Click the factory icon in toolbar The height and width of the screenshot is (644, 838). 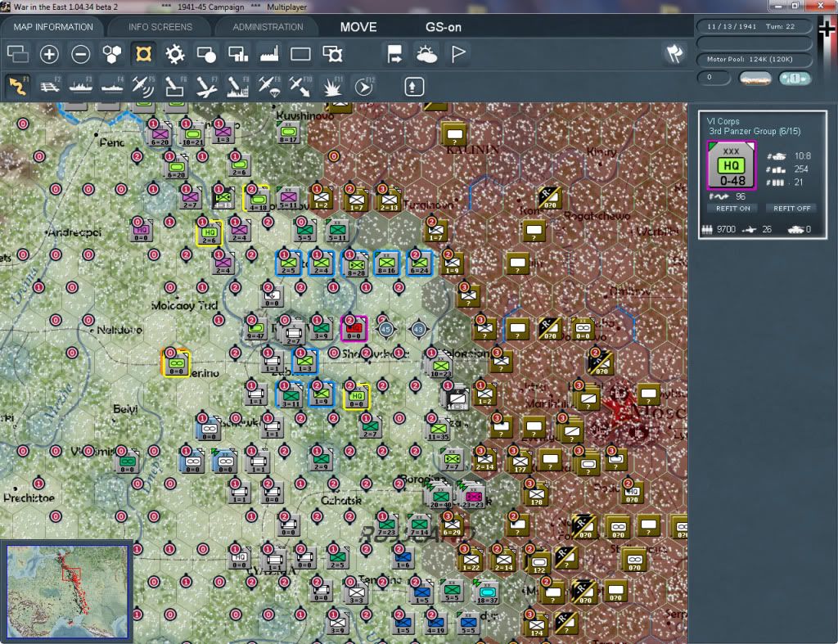pyautogui.click(x=269, y=54)
